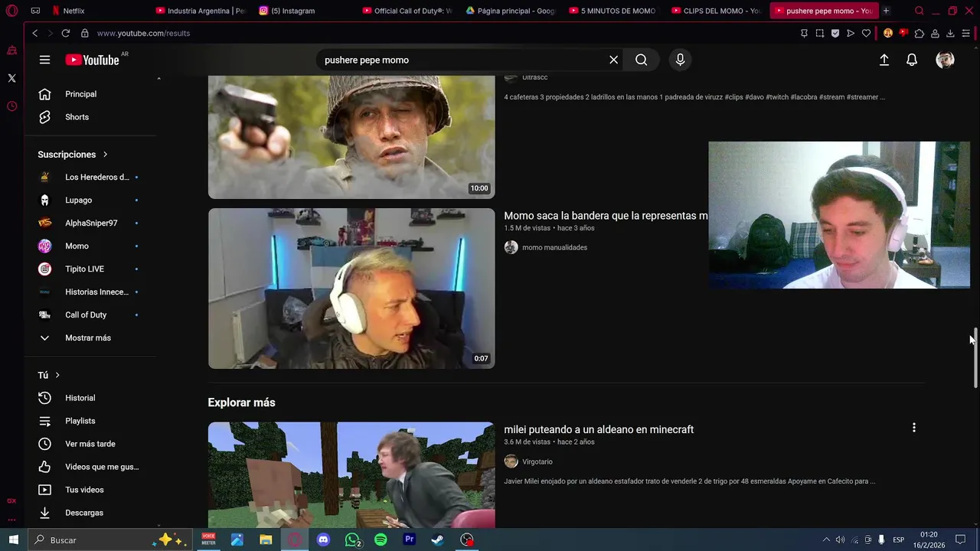Open Los Herederos channel subscription
The width and height of the screenshot is (980, 551).
point(92,178)
